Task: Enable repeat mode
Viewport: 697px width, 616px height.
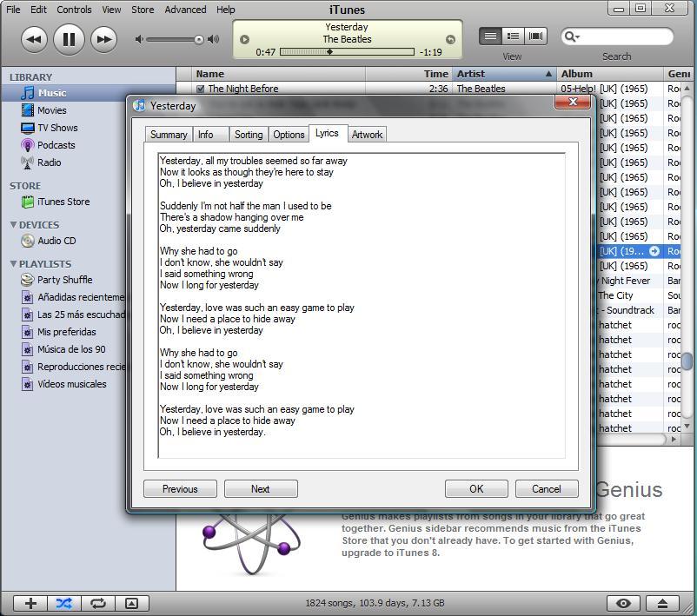Action: (97, 602)
